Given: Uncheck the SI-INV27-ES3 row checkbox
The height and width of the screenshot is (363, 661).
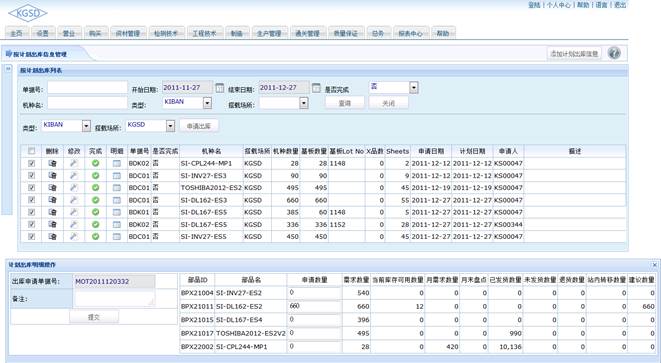Looking at the screenshot, I should [x=31, y=175].
